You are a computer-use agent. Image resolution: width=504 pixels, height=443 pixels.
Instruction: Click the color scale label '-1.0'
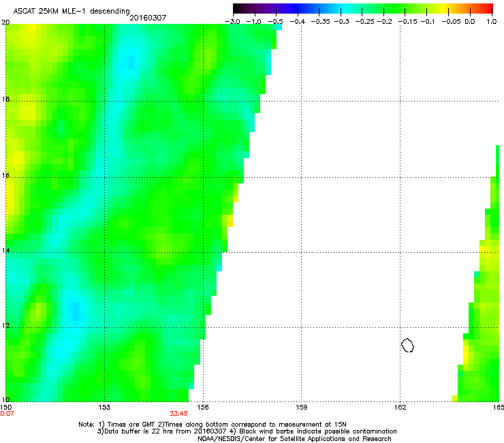pyautogui.click(x=253, y=22)
